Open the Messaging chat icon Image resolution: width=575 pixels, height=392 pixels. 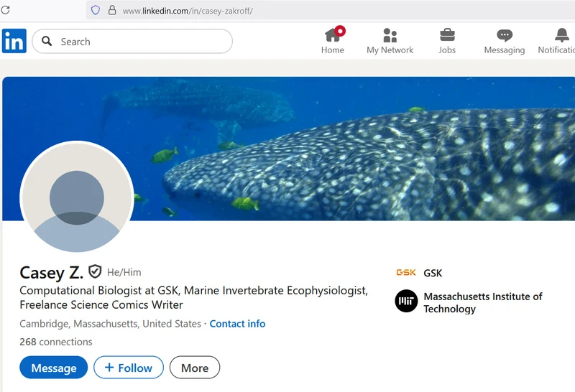[x=505, y=34]
